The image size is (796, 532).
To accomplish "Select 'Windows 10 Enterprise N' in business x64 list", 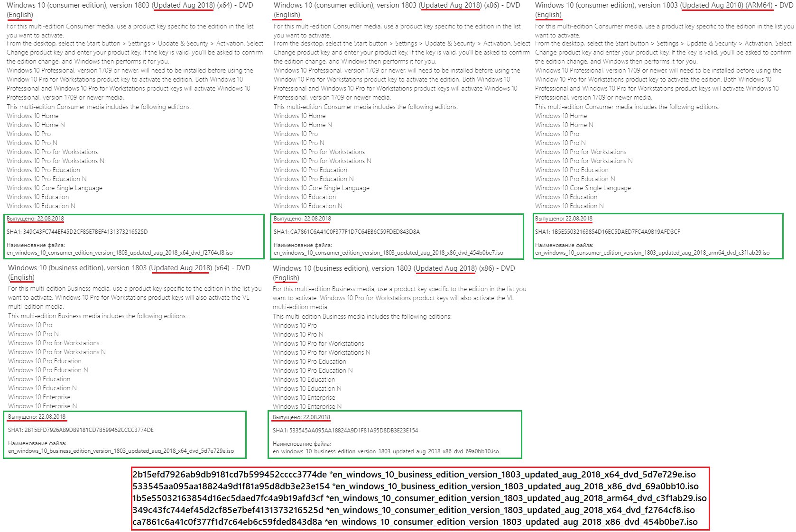I will tap(42, 406).
